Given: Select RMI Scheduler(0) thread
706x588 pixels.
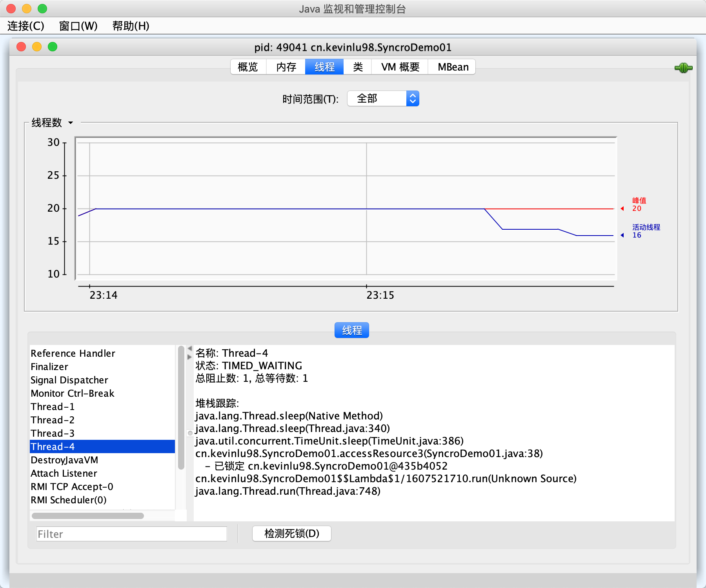Looking at the screenshot, I should pyautogui.click(x=102, y=500).
